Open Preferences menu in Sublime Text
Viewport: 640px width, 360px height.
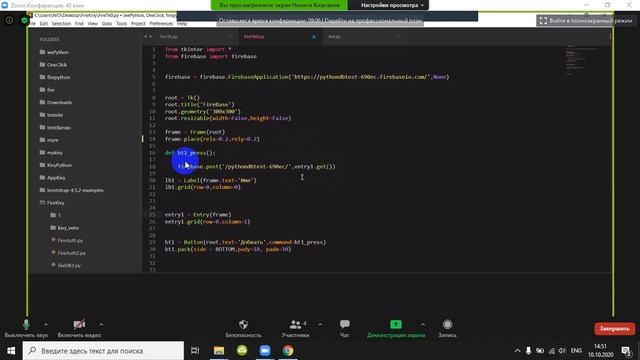point(161,24)
